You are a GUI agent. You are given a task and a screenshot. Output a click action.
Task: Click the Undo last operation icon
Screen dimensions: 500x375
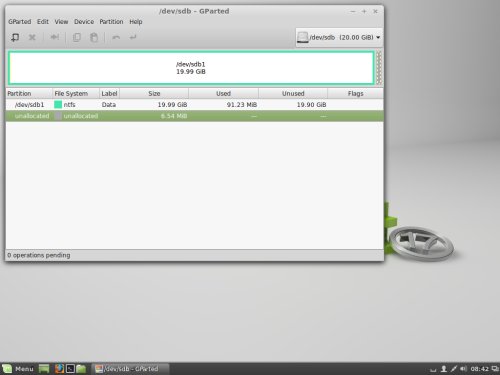click(116, 37)
